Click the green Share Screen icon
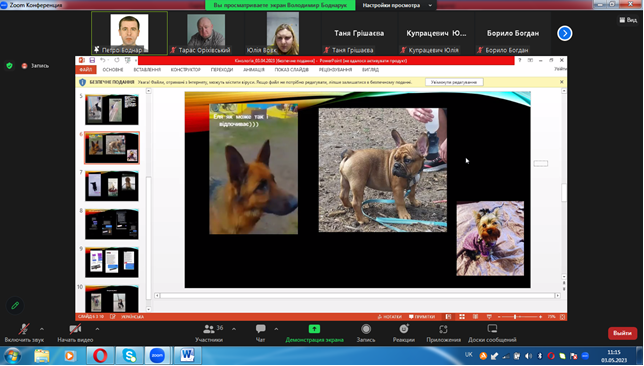 click(314, 329)
